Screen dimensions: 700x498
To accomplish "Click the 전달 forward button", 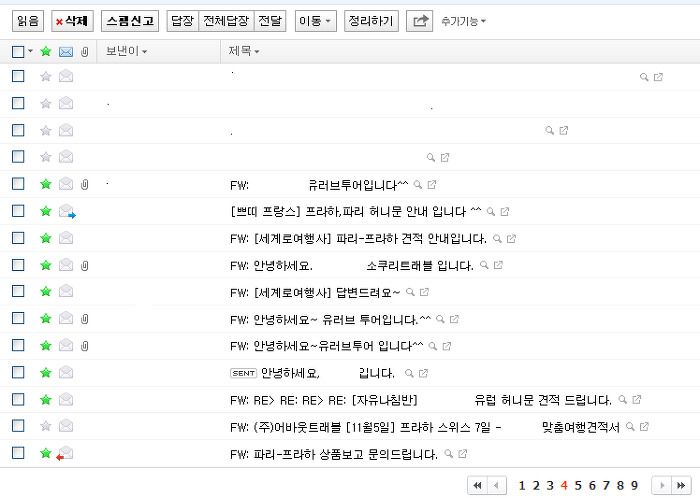I will click(x=270, y=21).
